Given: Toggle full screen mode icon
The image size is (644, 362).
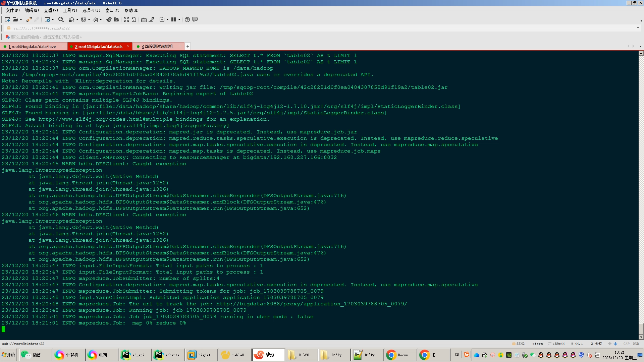Looking at the screenshot, I should tap(126, 19).
